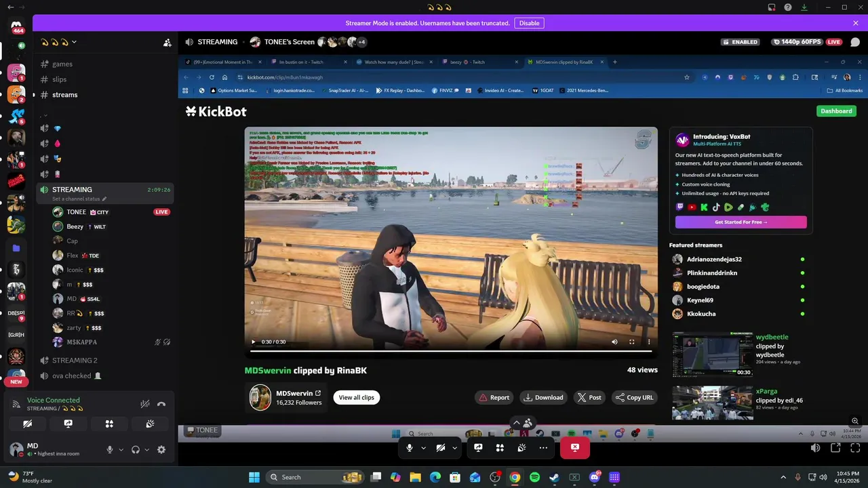
Task: Disconnect from voice with the phone icon
Action: tap(161, 404)
